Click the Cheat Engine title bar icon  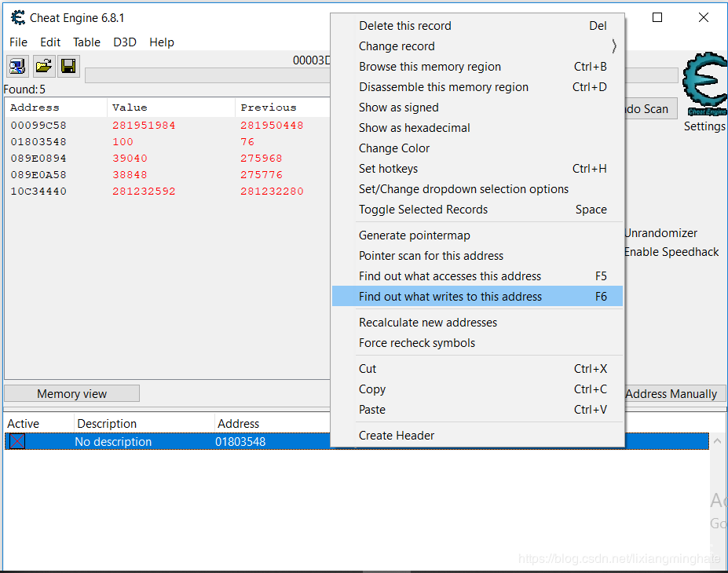pos(17,17)
